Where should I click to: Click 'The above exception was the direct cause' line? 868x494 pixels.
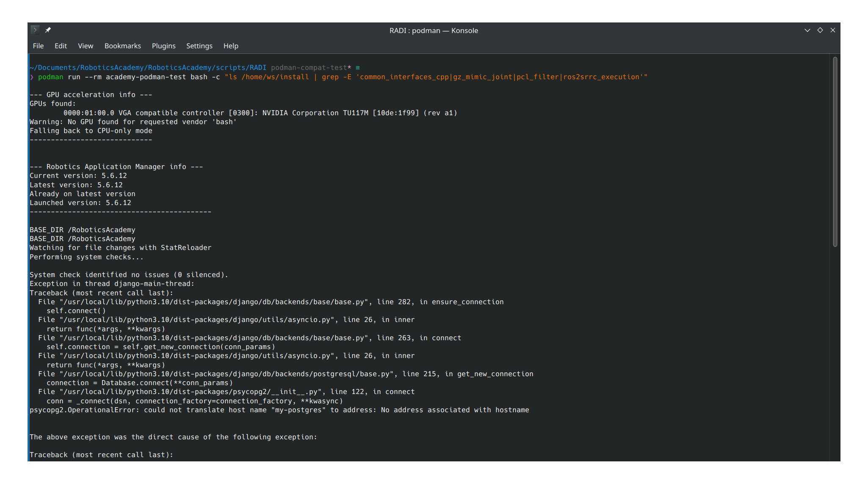click(x=174, y=437)
